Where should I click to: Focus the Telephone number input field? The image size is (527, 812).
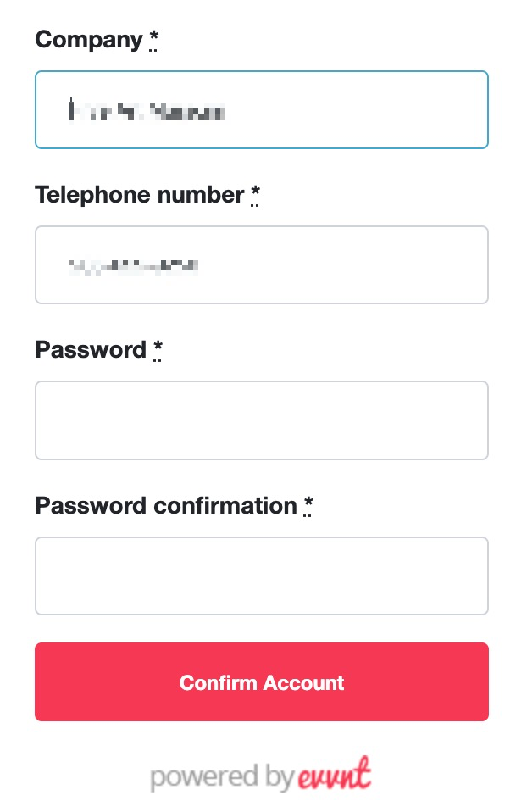click(x=262, y=264)
